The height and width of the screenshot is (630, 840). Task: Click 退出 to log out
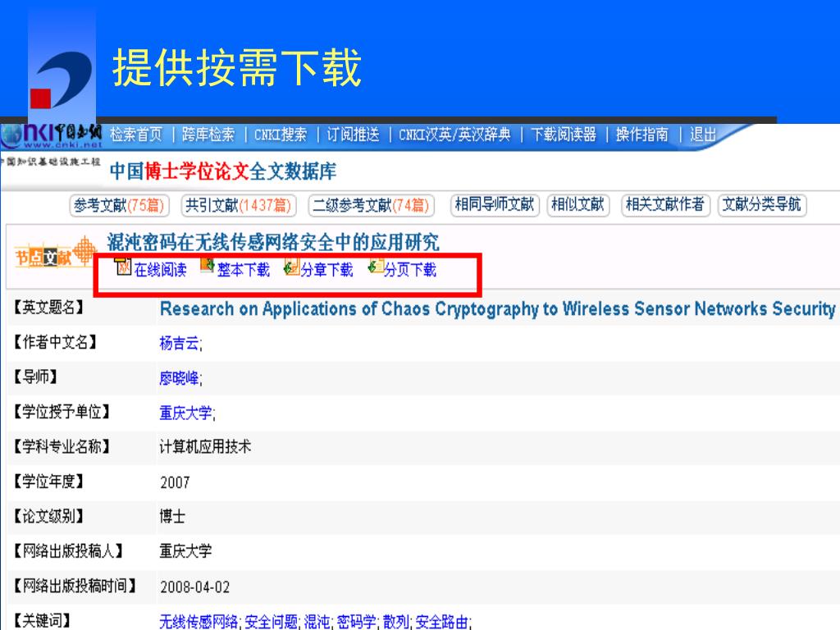pyautogui.click(x=703, y=135)
